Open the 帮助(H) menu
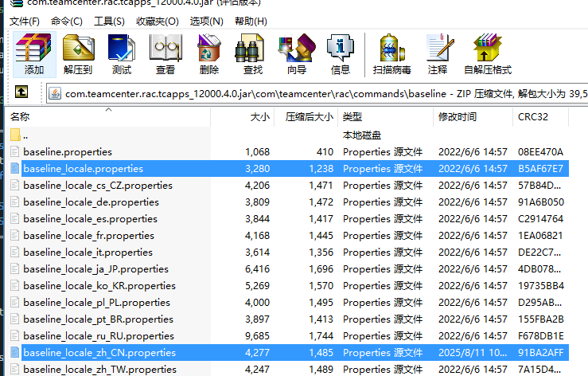588x376 pixels. [x=251, y=21]
